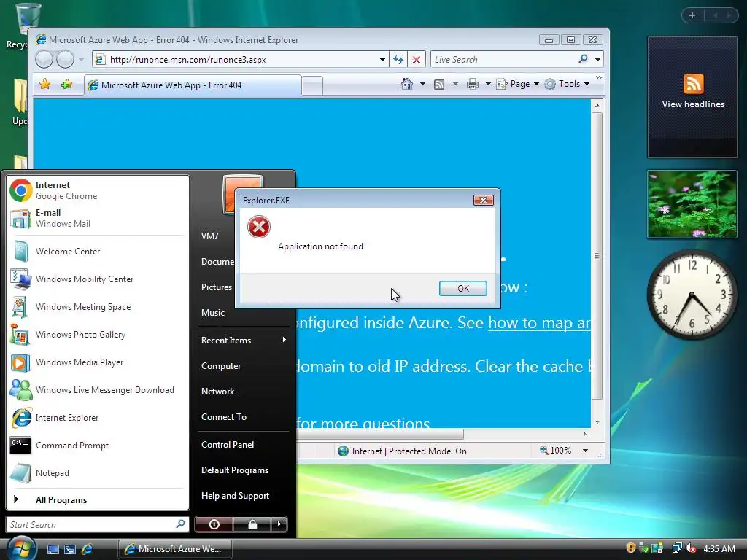The height and width of the screenshot is (560, 747).
Task: Launch Windows Meeting Space
Action: tap(98, 307)
